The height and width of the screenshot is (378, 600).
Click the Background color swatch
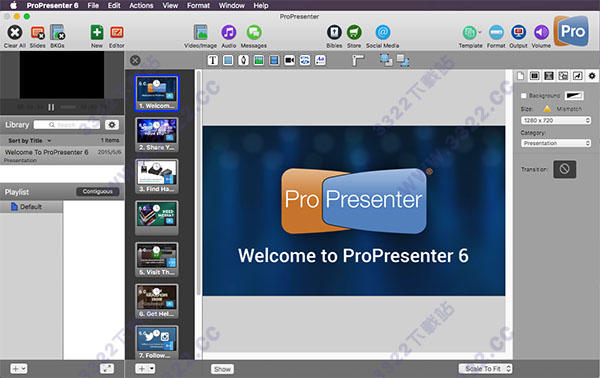point(574,96)
